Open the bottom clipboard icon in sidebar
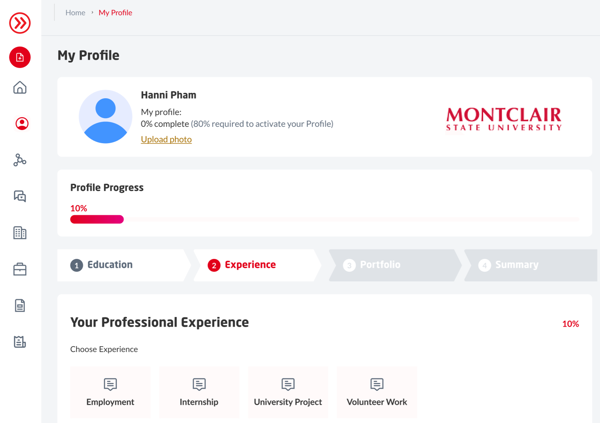The width and height of the screenshot is (600, 423). [19, 342]
